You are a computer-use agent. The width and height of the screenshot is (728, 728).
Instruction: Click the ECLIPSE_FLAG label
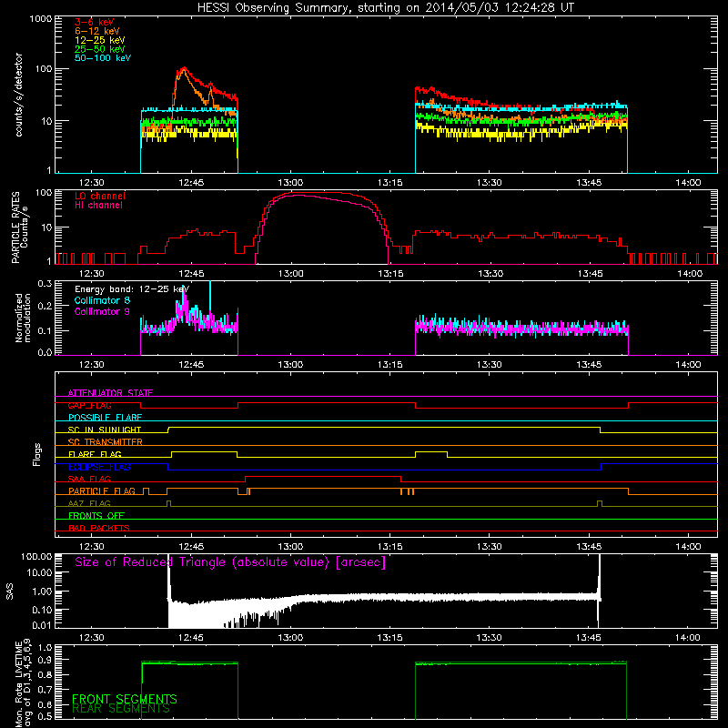[x=99, y=467]
